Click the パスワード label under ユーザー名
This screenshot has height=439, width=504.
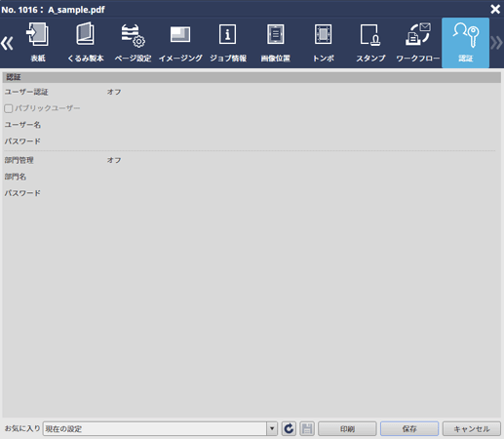click(x=22, y=141)
